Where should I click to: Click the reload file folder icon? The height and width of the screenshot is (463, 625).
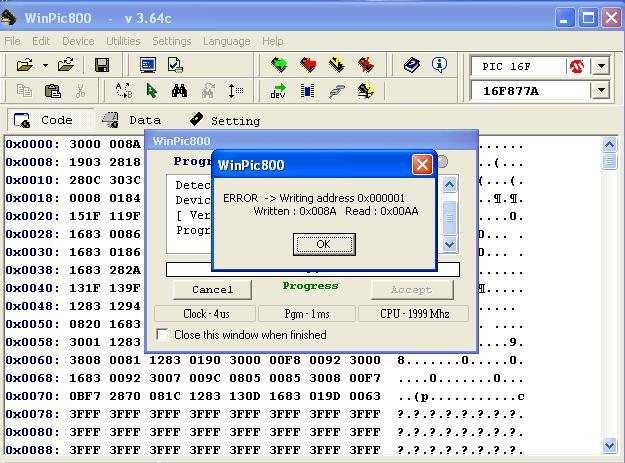[66, 65]
